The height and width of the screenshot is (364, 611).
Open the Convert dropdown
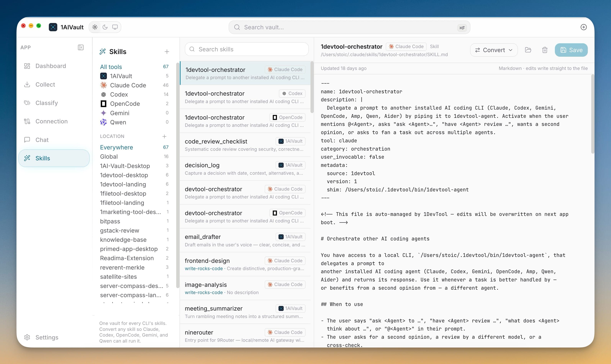(x=494, y=50)
